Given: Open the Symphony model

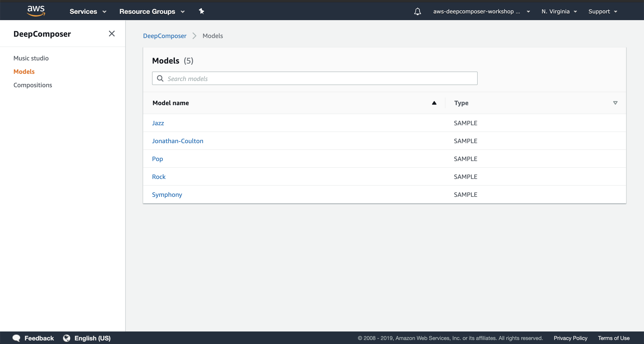Looking at the screenshot, I should click(x=167, y=195).
